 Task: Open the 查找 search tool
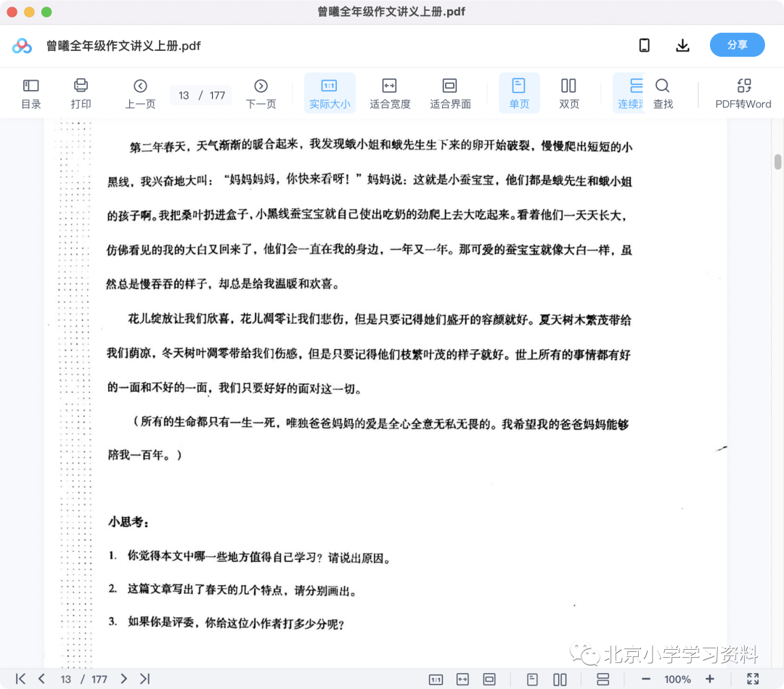coord(663,93)
